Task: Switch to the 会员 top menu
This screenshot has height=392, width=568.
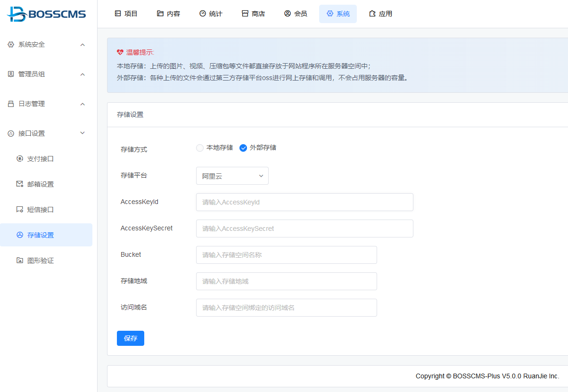Action: (296, 14)
